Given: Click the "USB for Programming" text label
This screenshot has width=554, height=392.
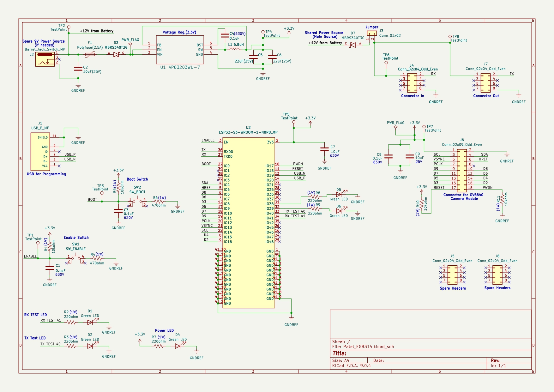Looking at the screenshot, I should pos(46,174).
